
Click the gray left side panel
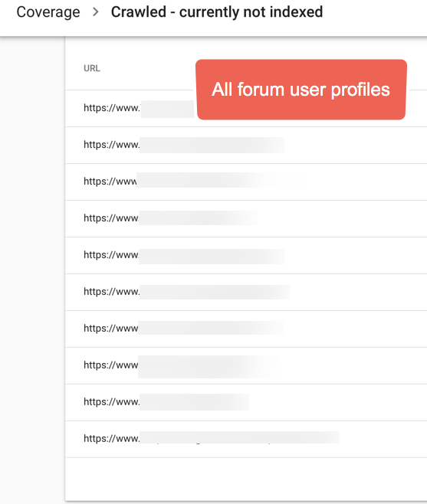[x=32, y=270]
